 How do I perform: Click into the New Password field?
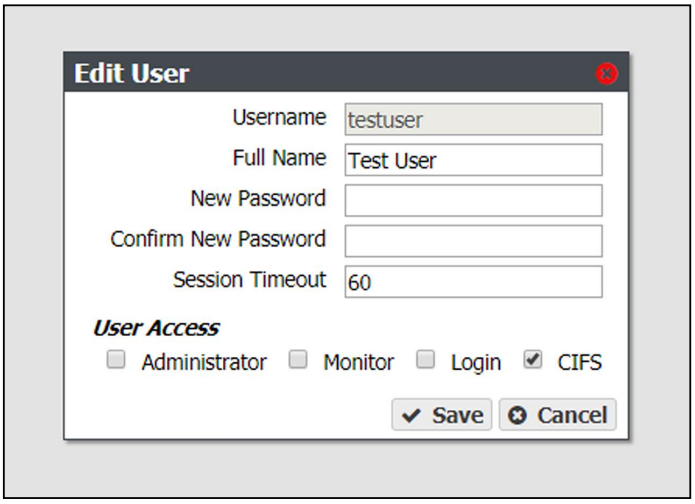point(473,200)
